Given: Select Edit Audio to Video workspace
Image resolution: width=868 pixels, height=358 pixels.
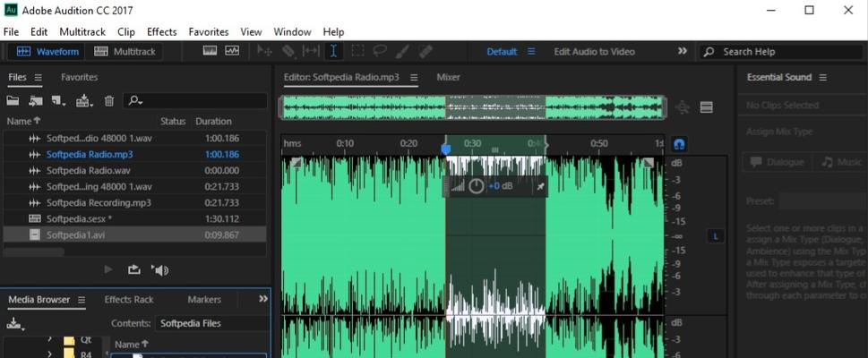Looking at the screenshot, I should (595, 51).
